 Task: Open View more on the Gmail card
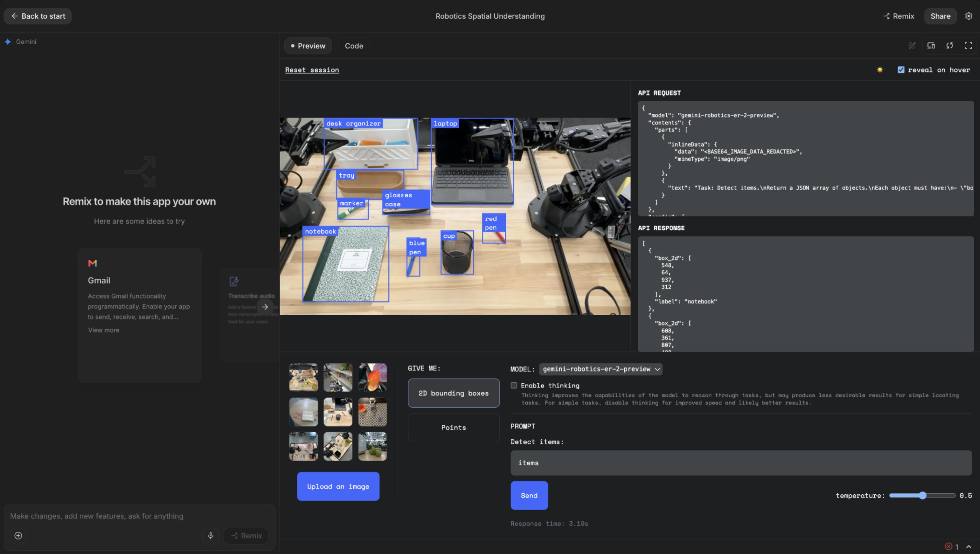[x=104, y=330]
